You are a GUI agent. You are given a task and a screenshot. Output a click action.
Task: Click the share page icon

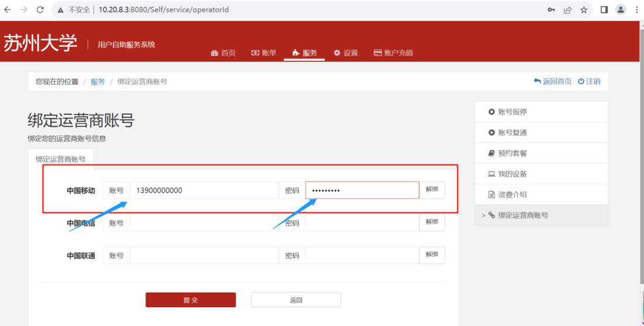point(567,10)
